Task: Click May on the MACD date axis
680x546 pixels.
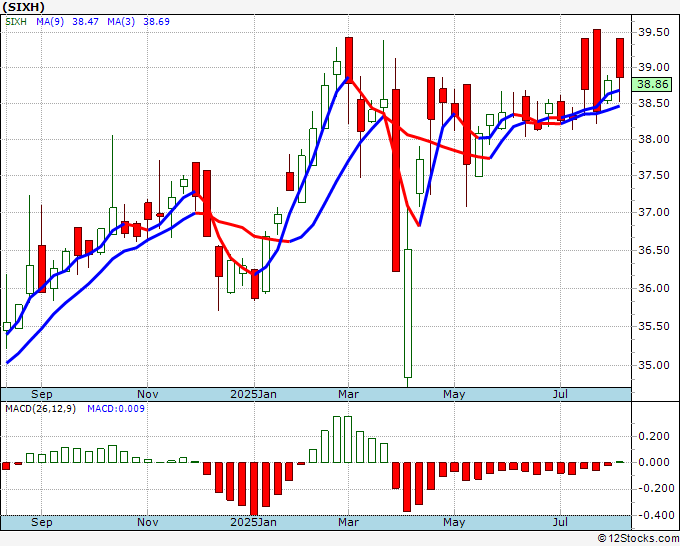Action: click(454, 522)
